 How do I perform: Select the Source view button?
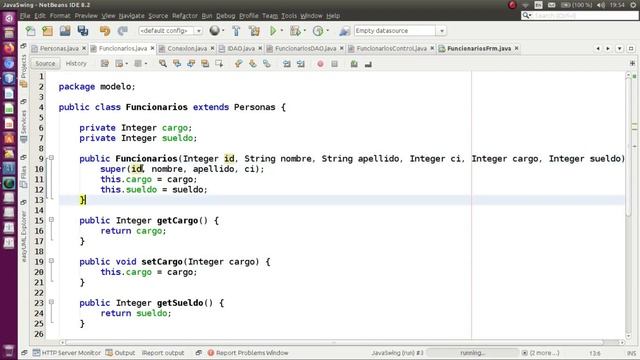(x=45, y=64)
